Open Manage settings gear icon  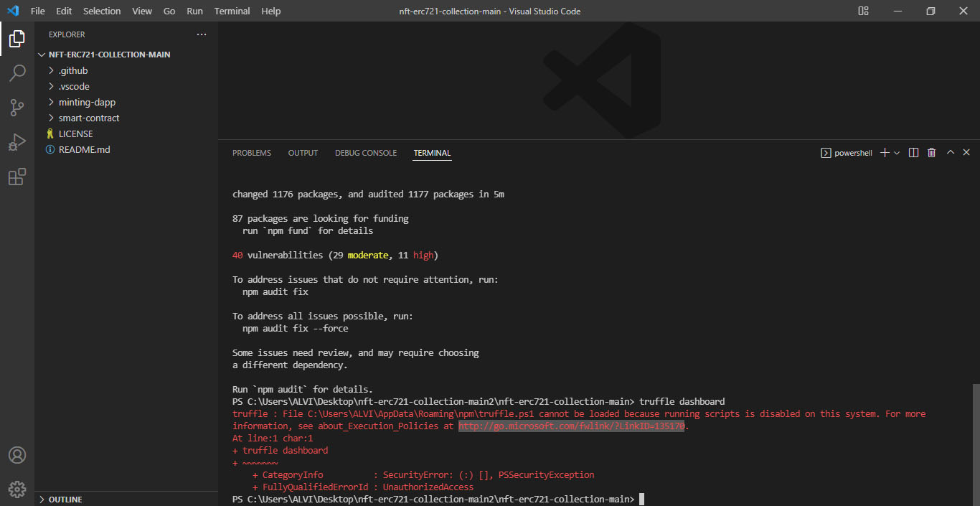(17, 489)
